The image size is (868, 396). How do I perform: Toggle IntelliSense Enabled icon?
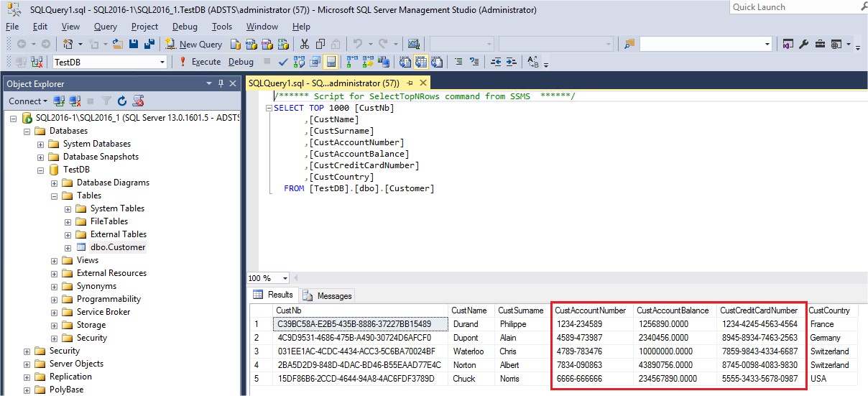coord(331,62)
